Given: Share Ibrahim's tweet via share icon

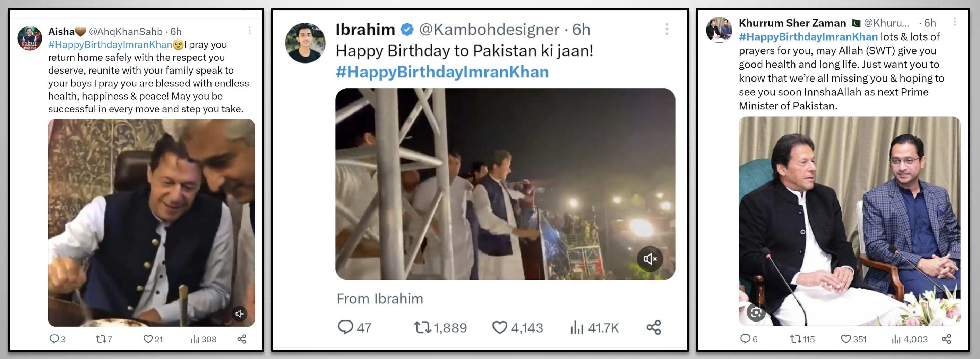Looking at the screenshot, I should click(654, 327).
